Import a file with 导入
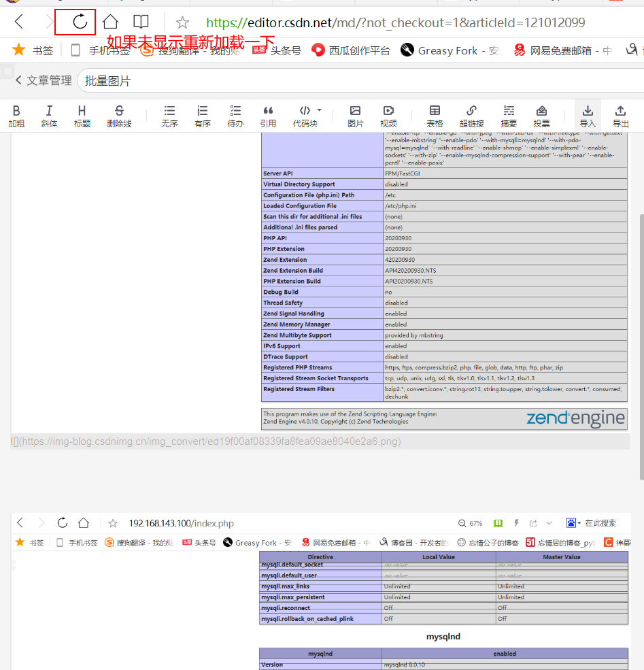This screenshot has height=670, width=644. pos(588,116)
